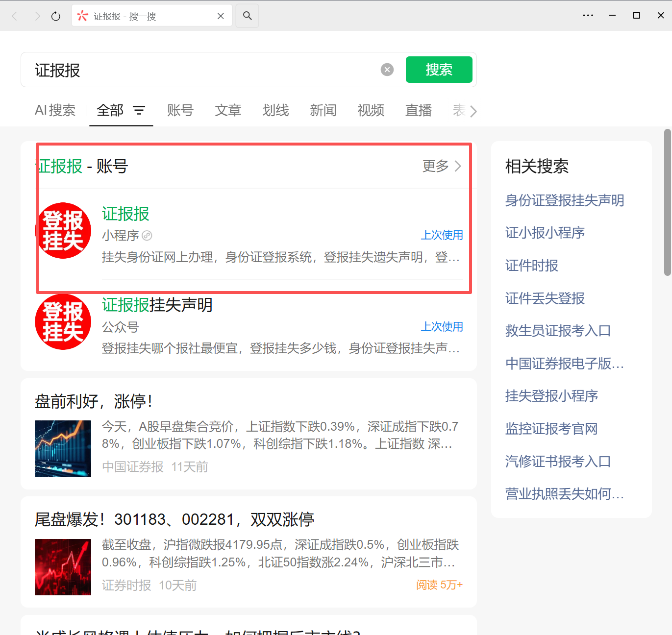Open the magnifier search button beside tab

click(x=248, y=16)
